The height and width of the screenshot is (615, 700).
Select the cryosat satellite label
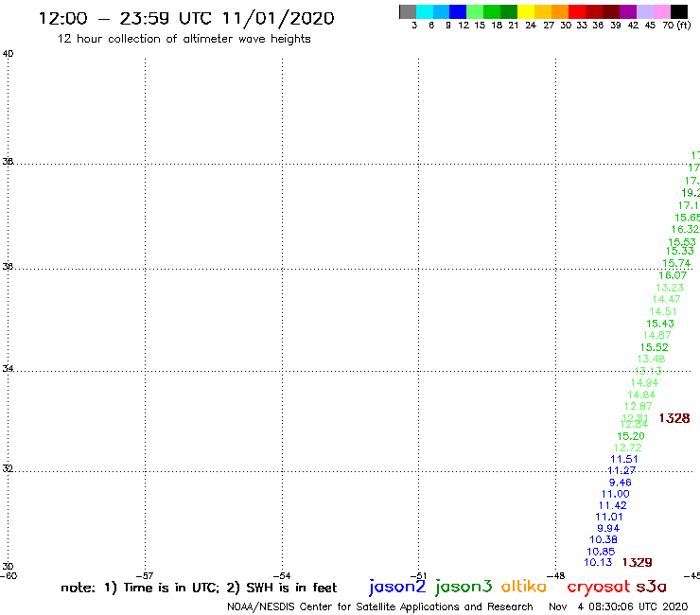[x=598, y=588]
